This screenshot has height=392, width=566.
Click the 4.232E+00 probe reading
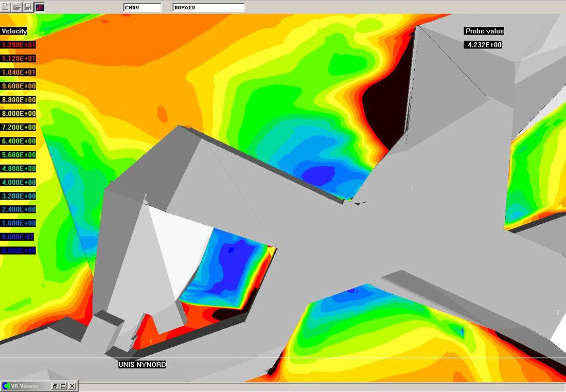483,45
